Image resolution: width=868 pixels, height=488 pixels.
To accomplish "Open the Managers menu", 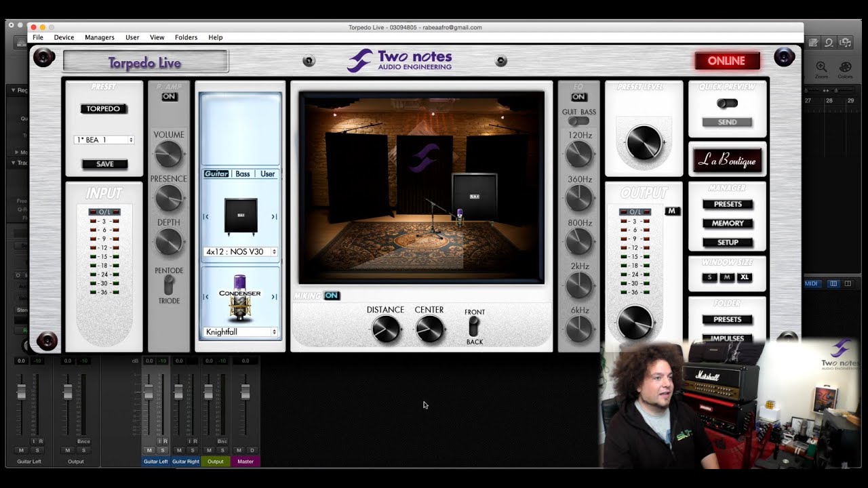I will pyautogui.click(x=100, y=37).
